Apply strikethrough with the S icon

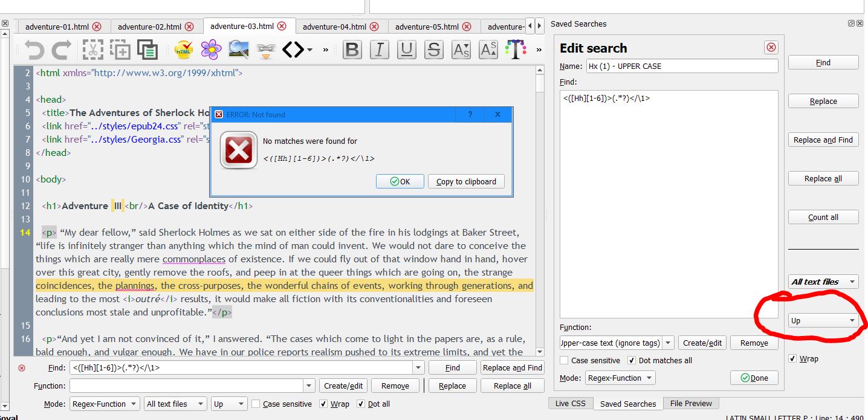click(x=433, y=50)
